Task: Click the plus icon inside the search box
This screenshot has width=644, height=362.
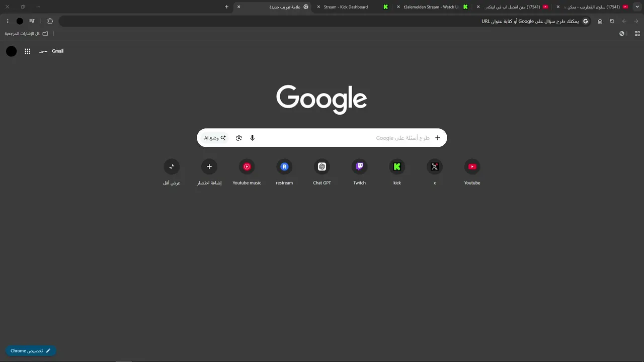Action: 438,138
